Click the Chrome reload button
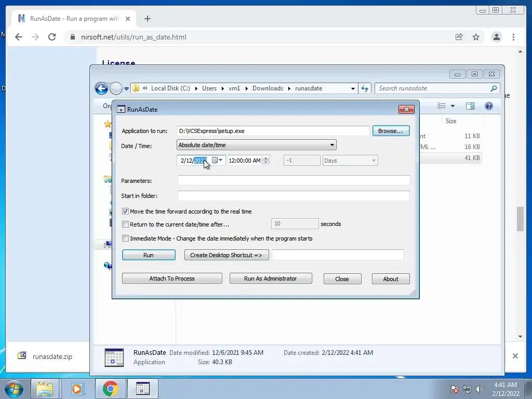This screenshot has width=532, height=399. (52, 37)
